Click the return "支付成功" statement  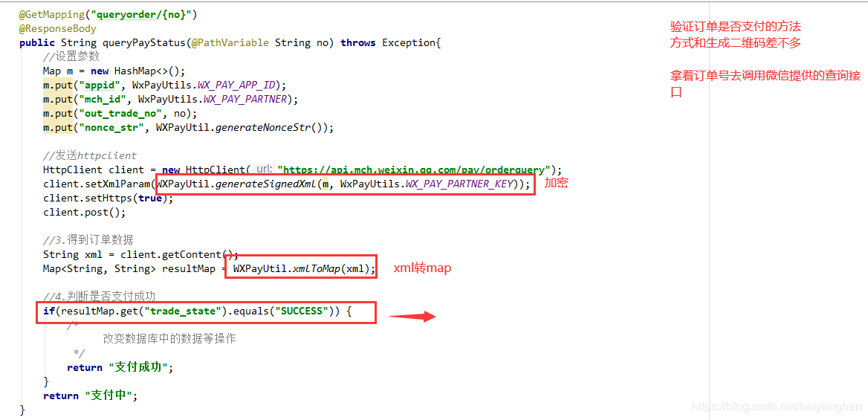tap(120, 367)
